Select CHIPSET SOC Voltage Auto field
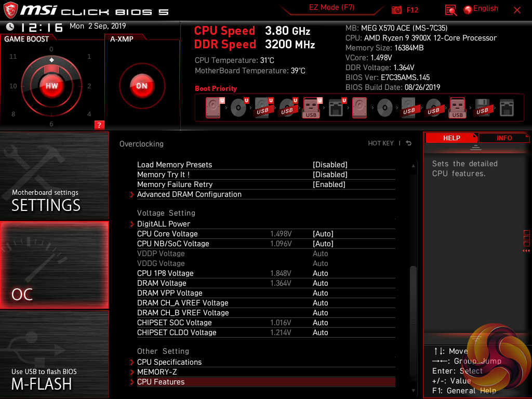This screenshot has height=399, width=532. pos(320,322)
